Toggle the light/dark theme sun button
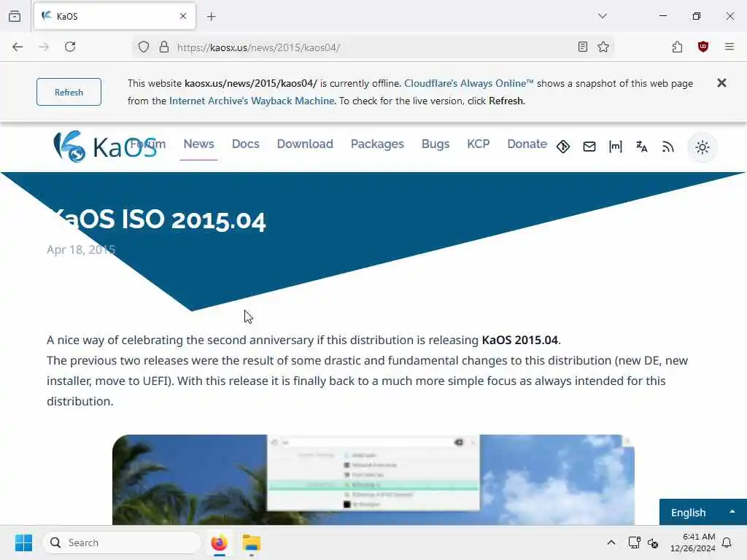 click(x=703, y=147)
